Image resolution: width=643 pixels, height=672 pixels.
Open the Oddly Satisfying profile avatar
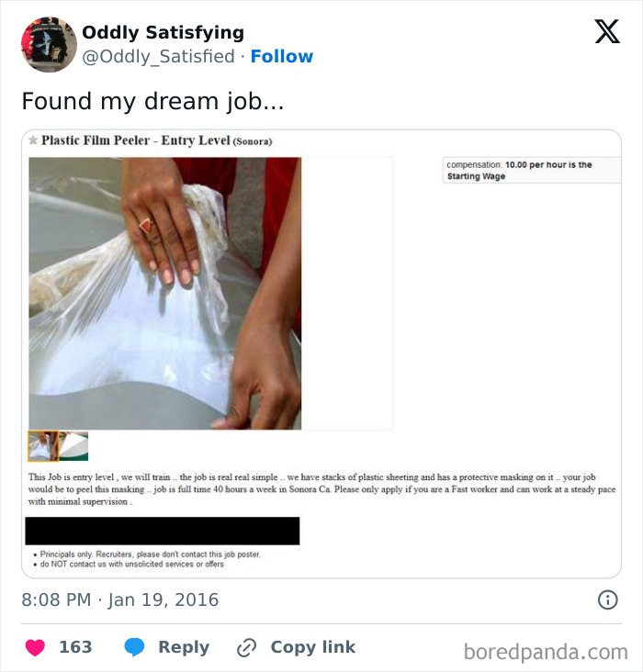[x=49, y=45]
